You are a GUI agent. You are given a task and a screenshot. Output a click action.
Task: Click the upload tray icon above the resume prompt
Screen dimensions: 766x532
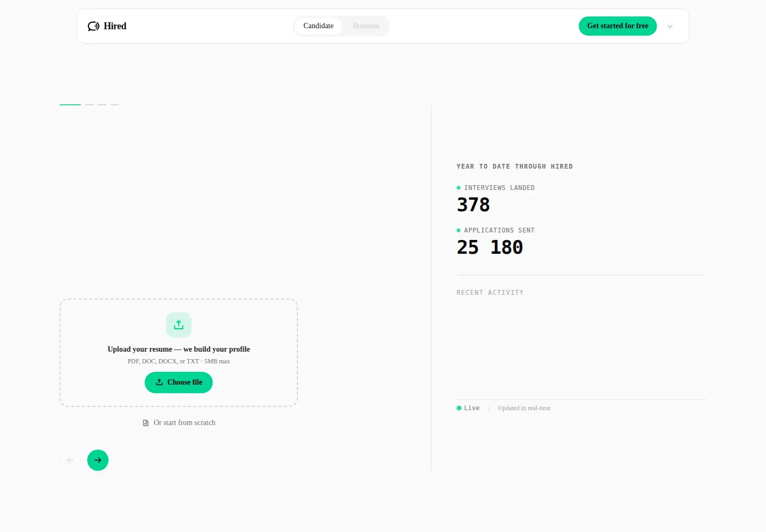click(x=179, y=325)
